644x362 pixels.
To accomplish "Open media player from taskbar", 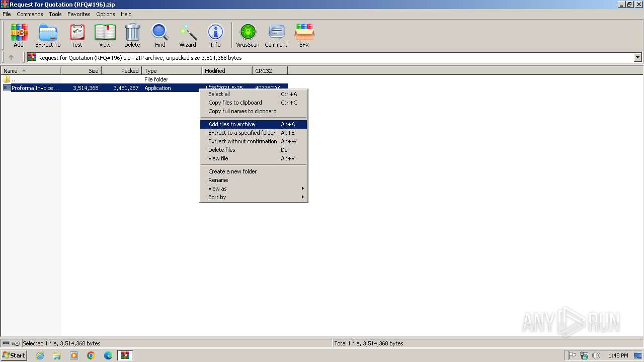I will (x=74, y=355).
